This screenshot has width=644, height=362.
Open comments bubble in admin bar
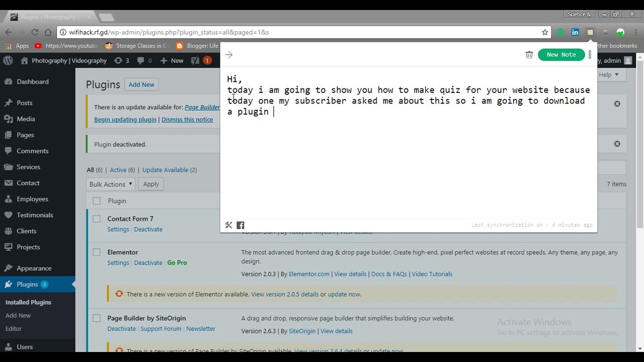144,60
